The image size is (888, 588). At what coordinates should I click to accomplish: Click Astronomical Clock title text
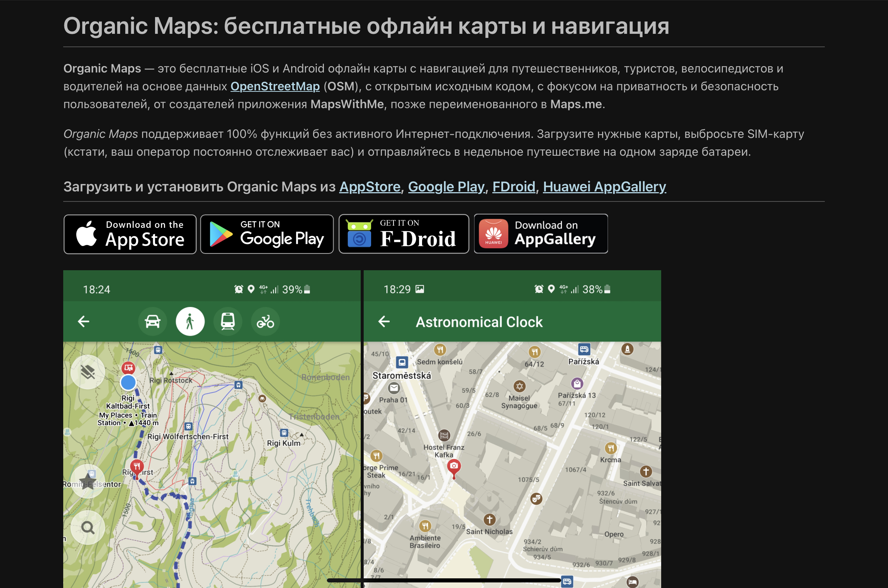point(479,322)
